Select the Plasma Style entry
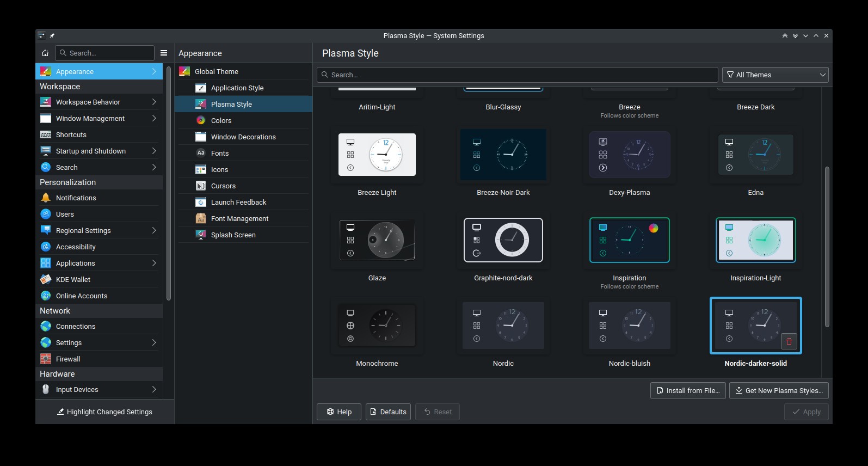This screenshot has height=466, width=868. [243, 104]
